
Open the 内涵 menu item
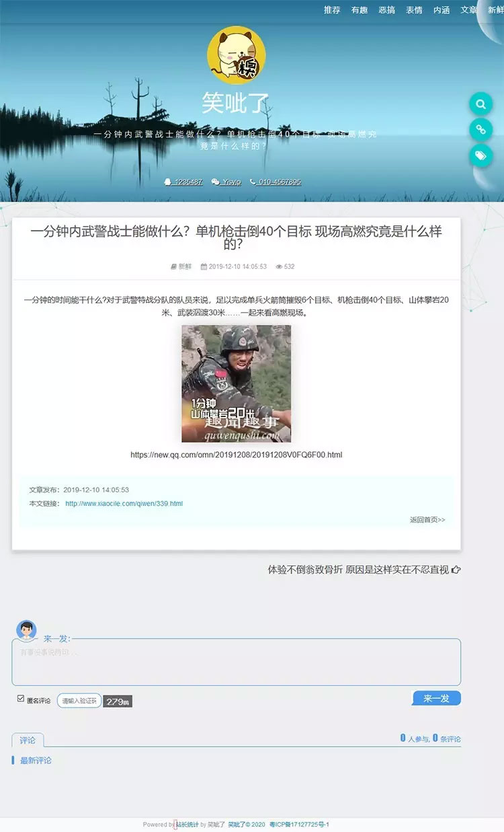442,10
